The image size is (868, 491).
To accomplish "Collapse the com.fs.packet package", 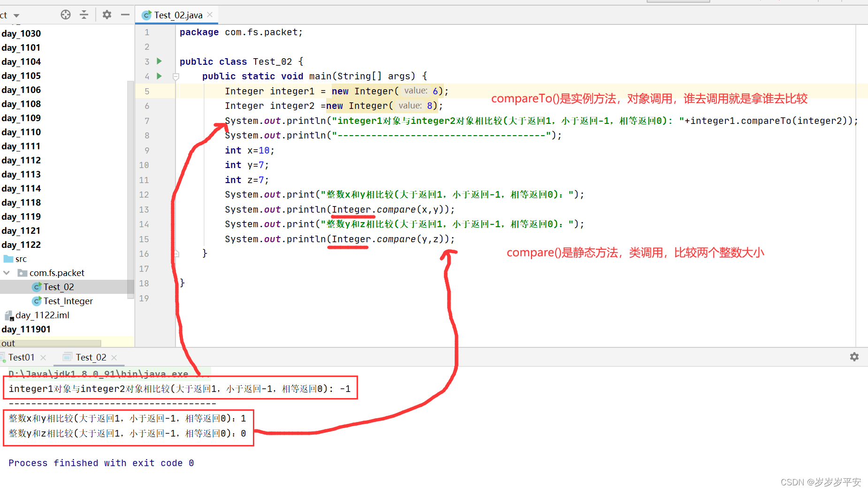I will tap(7, 273).
